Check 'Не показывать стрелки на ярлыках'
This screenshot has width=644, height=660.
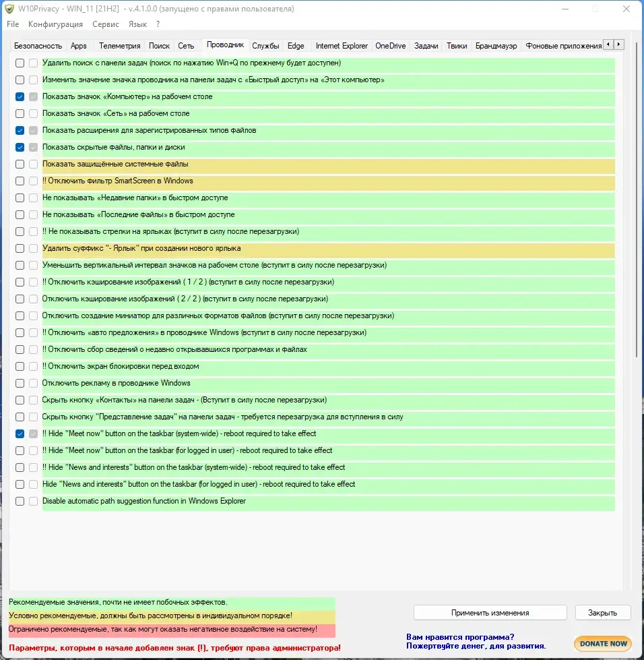tap(20, 231)
